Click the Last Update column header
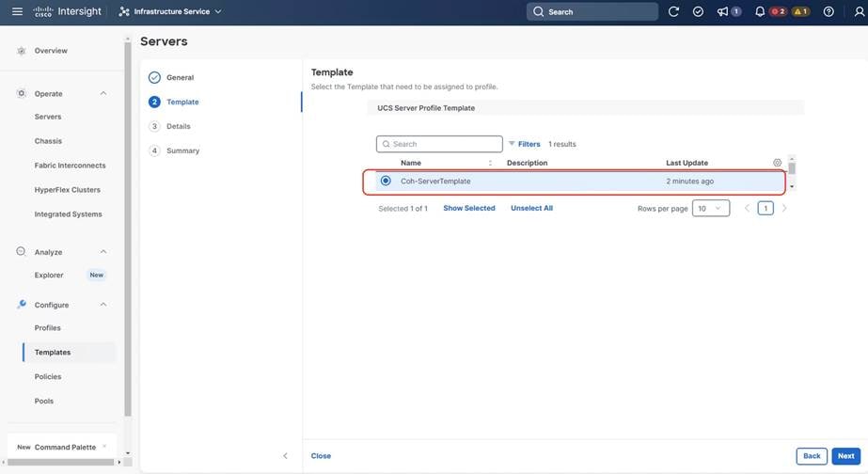The image size is (868, 474). tap(687, 163)
